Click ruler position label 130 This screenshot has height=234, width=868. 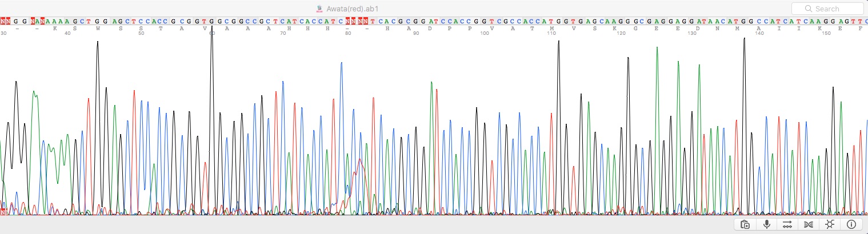click(x=691, y=33)
